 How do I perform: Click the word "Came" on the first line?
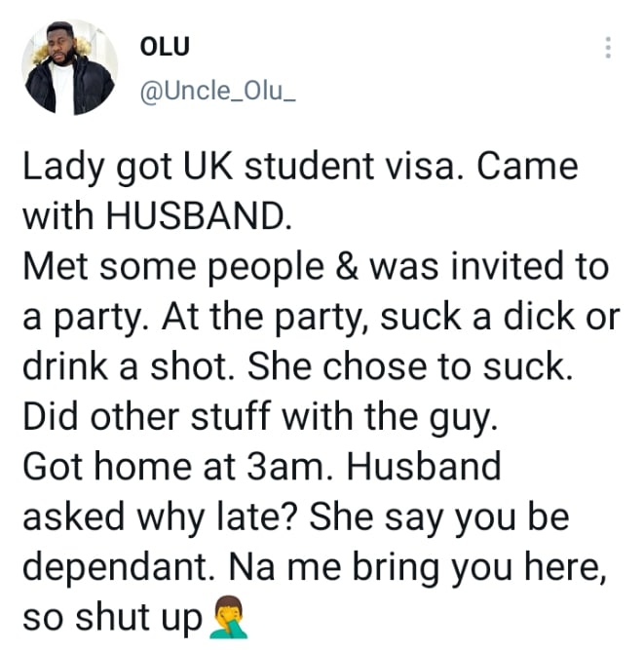pyautogui.click(x=527, y=167)
